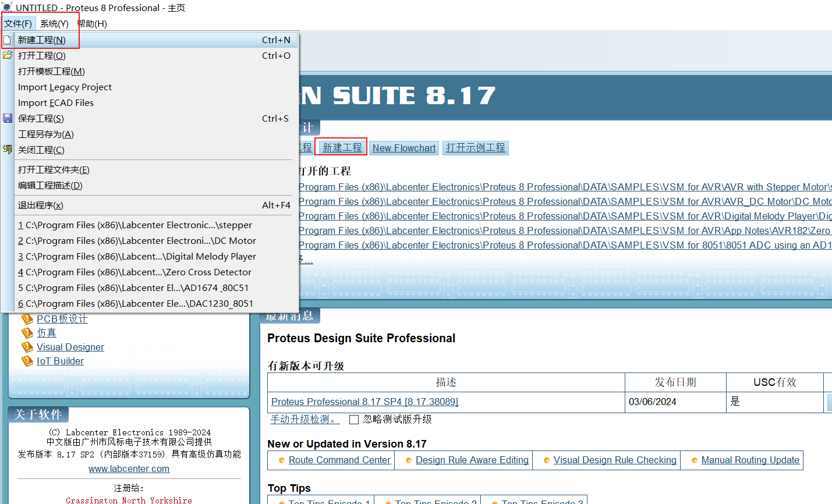The image size is (832, 504).
Task: Click the 发布日期 column header
Action: pyautogui.click(x=675, y=382)
